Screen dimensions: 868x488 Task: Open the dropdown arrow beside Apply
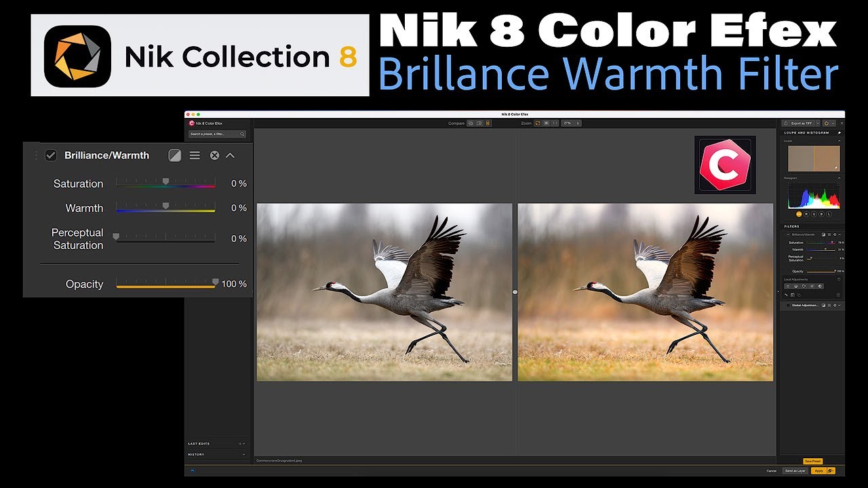click(x=831, y=470)
